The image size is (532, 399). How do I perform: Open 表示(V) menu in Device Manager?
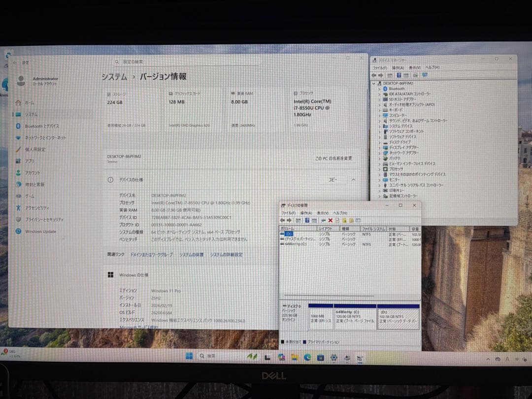[414, 68]
